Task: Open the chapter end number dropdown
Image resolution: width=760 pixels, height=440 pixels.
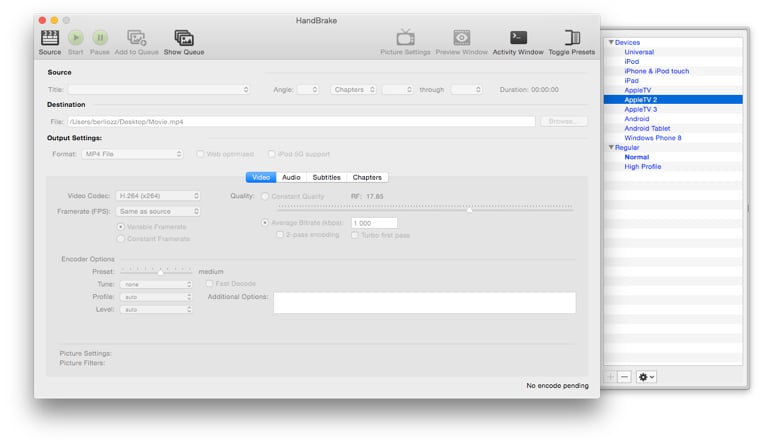Action: click(x=466, y=90)
